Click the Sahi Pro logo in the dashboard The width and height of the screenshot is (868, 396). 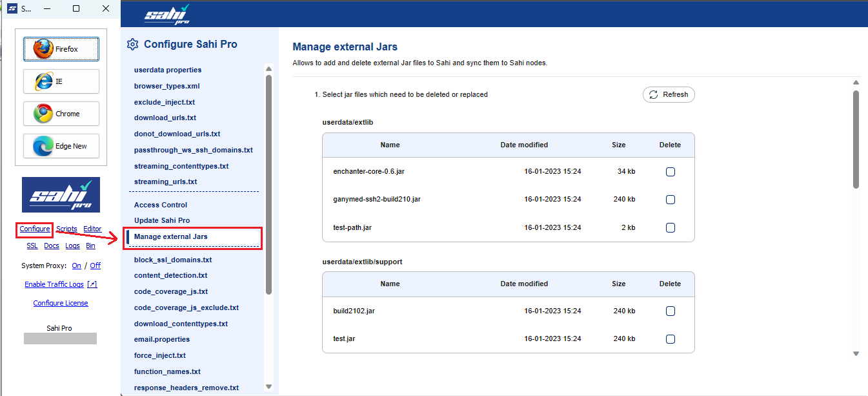click(x=61, y=194)
